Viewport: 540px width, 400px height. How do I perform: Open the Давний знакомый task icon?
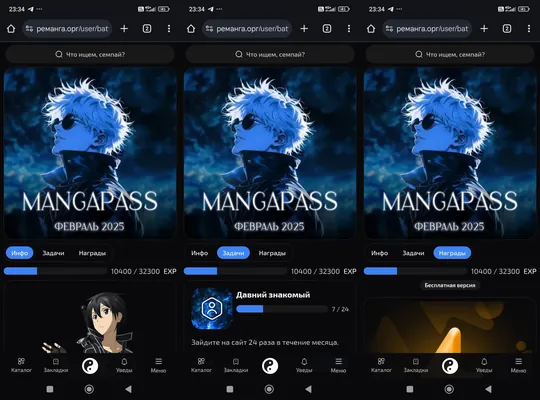pyautogui.click(x=212, y=309)
